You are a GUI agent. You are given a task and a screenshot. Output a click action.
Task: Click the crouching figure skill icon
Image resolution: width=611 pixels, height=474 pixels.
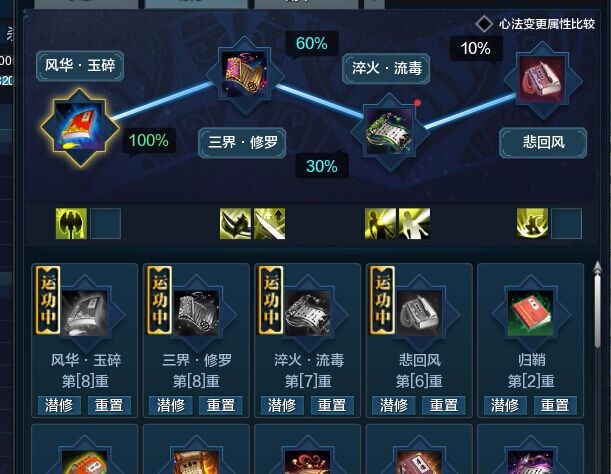coord(532,223)
